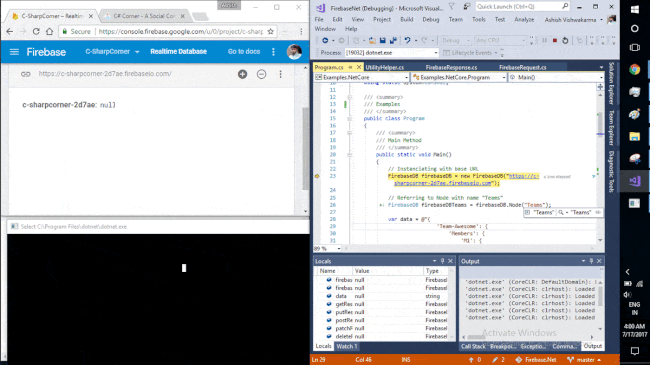This screenshot has height=365, width=650.
Task: Open File Explorer from the taskbar
Action: point(634,136)
